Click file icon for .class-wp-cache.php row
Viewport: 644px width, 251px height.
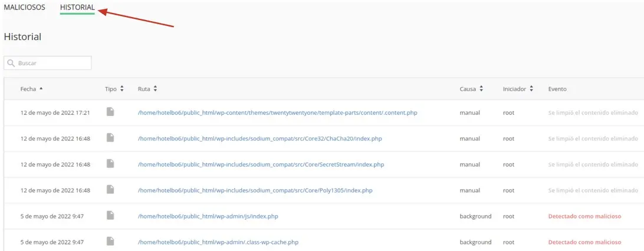pyautogui.click(x=110, y=241)
